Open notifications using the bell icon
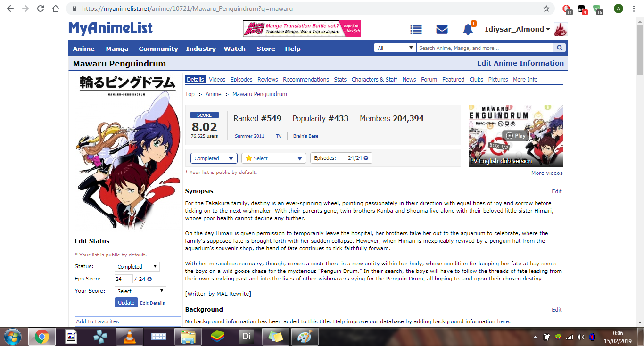The image size is (644, 346). (468, 29)
